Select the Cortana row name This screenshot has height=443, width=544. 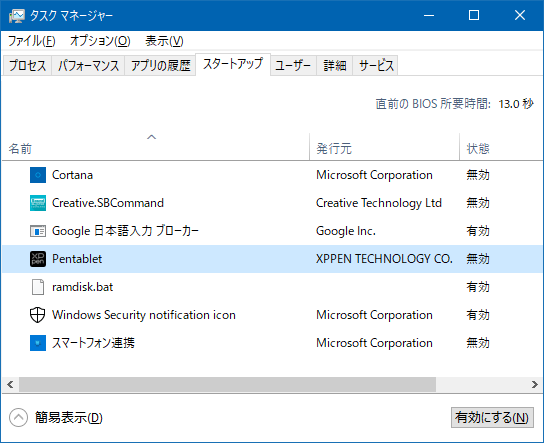(72, 175)
